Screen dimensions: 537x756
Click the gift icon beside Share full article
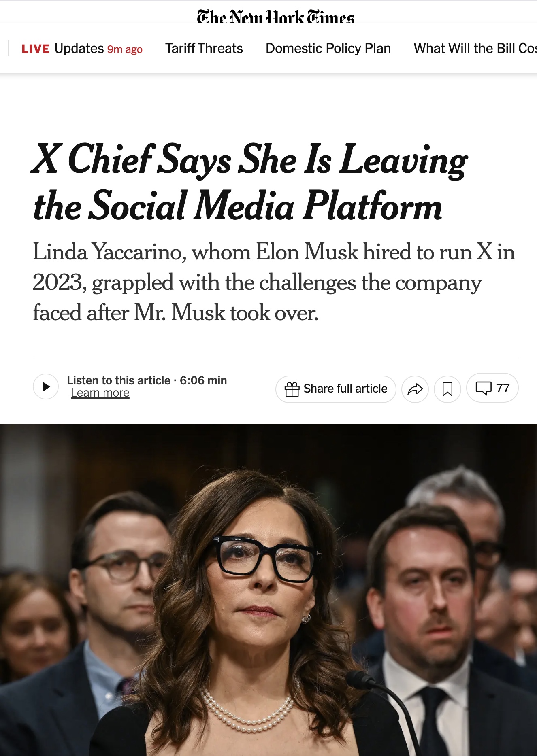292,389
